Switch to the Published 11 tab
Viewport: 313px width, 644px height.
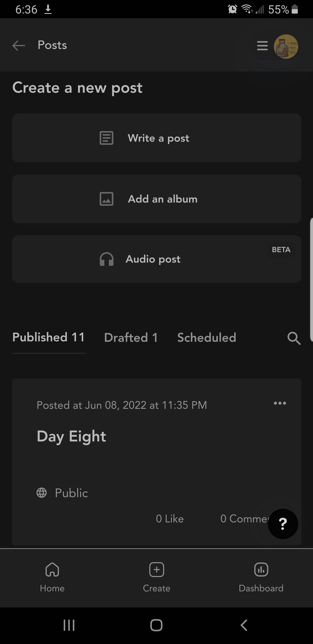[49, 337]
